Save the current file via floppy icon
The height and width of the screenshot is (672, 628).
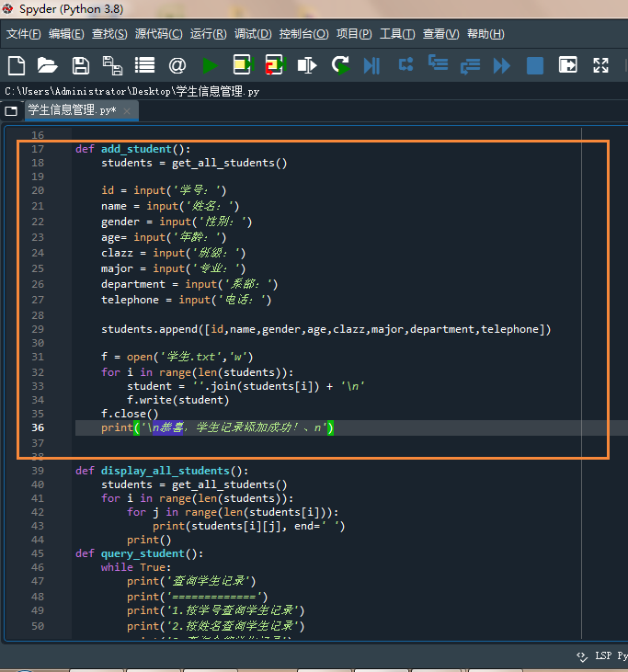pyautogui.click(x=81, y=65)
